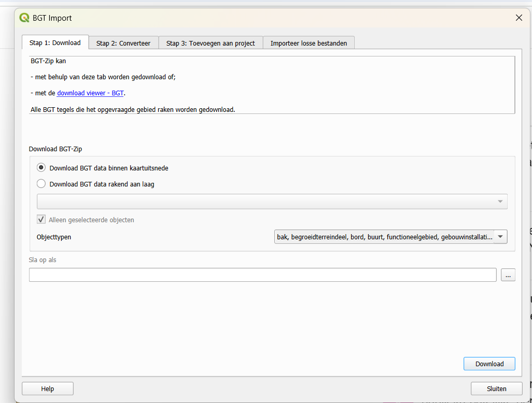
Task: Switch to Stap 2: Converteer tab
Action: point(123,43)
